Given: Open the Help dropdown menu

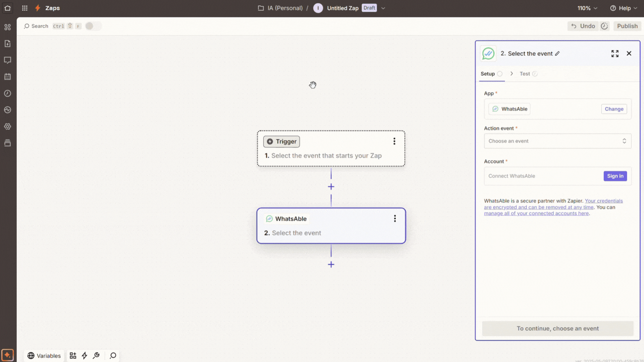Looking at the screenshot, I should pos(624,8).
